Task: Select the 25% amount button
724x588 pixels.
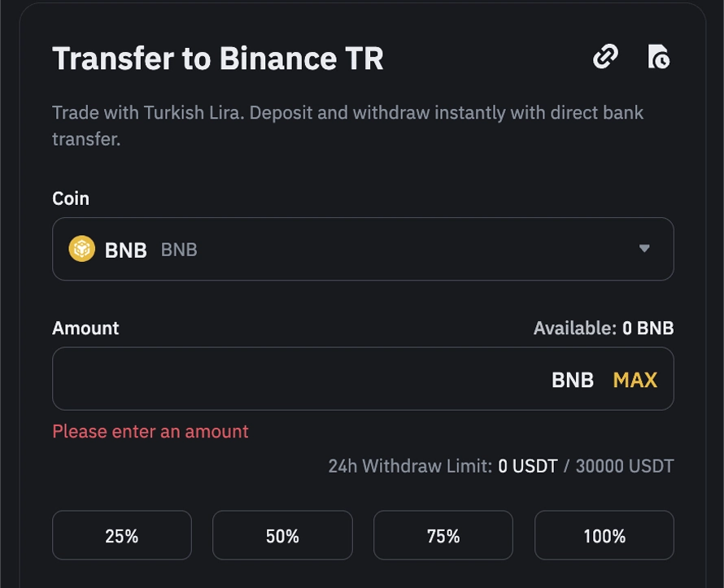Action: 122,535
